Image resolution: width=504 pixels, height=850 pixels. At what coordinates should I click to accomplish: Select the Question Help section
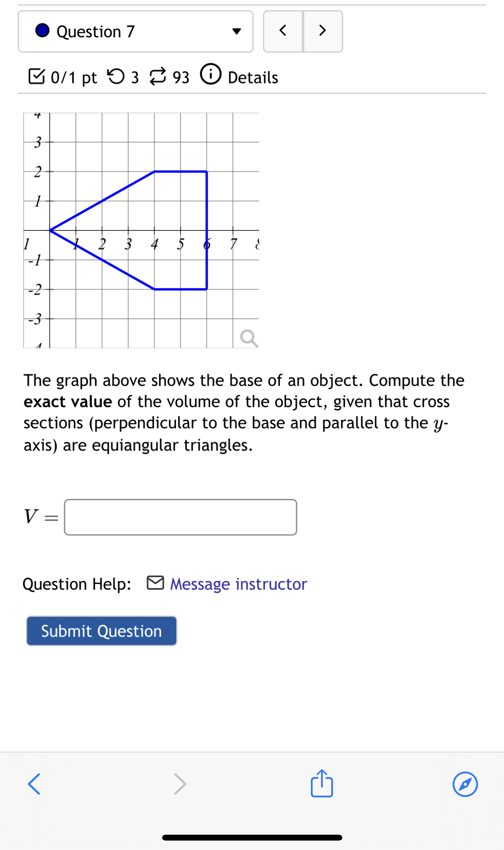(77, 584)
